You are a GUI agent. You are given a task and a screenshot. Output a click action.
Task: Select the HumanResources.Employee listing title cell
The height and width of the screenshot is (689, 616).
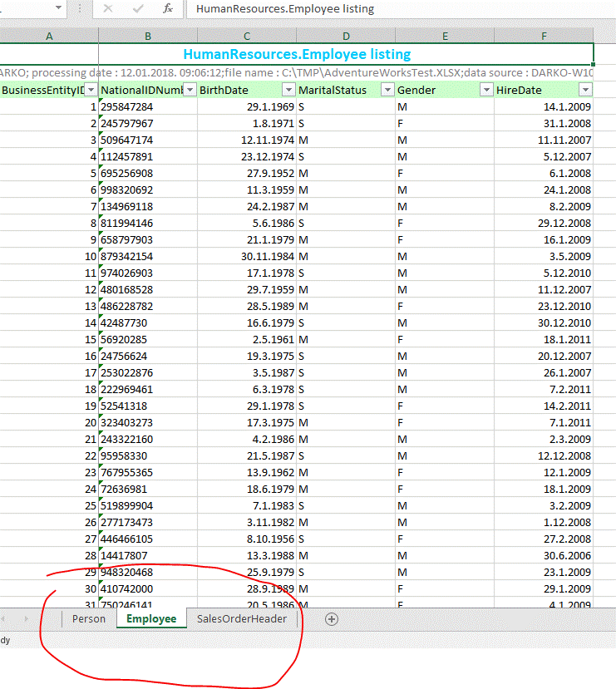[297, 54]
